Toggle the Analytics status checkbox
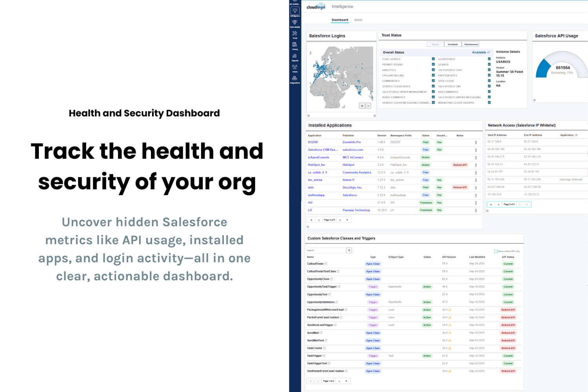588x392 pixels. tap(433, 70)
